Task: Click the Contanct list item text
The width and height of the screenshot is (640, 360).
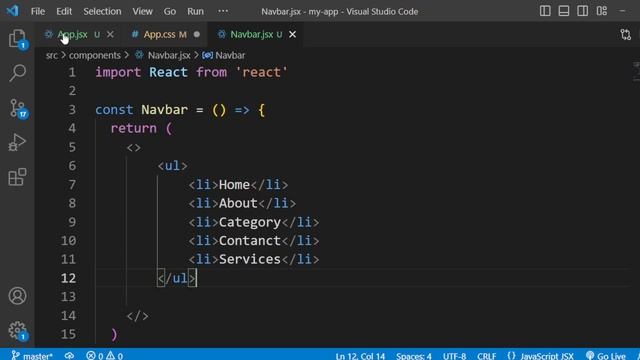Action: click(x=249, y=240)
